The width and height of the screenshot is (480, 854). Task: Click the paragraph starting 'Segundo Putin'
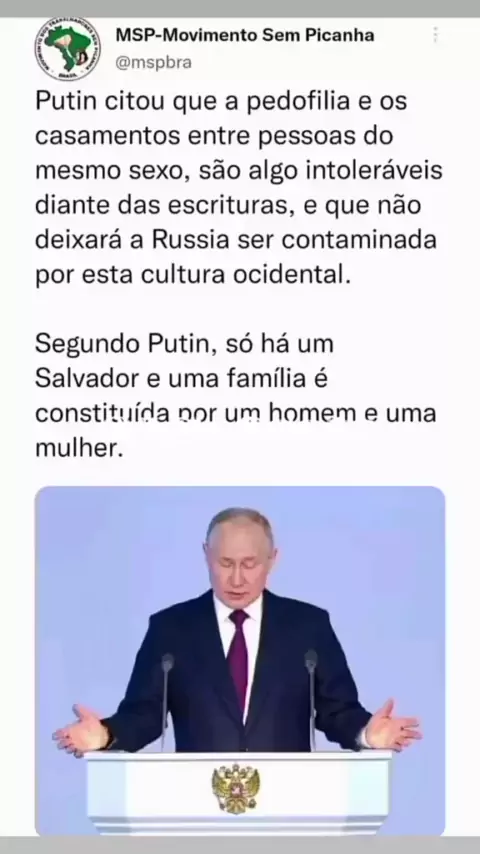[236, 396]
